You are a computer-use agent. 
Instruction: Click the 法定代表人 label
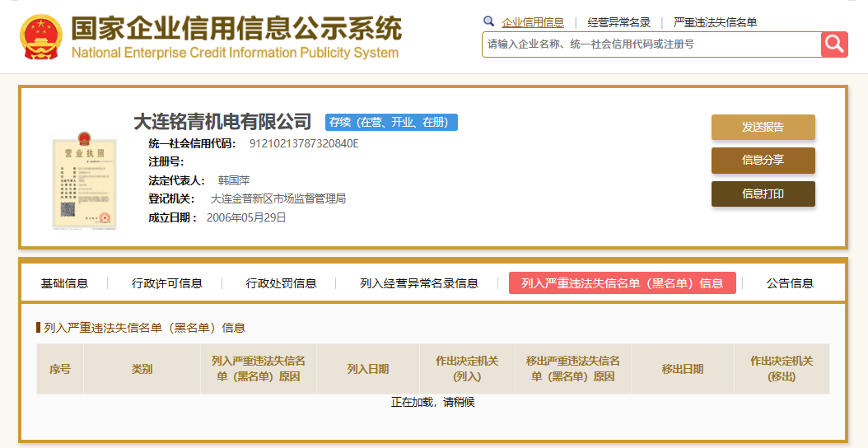click(x=176, y=180)
